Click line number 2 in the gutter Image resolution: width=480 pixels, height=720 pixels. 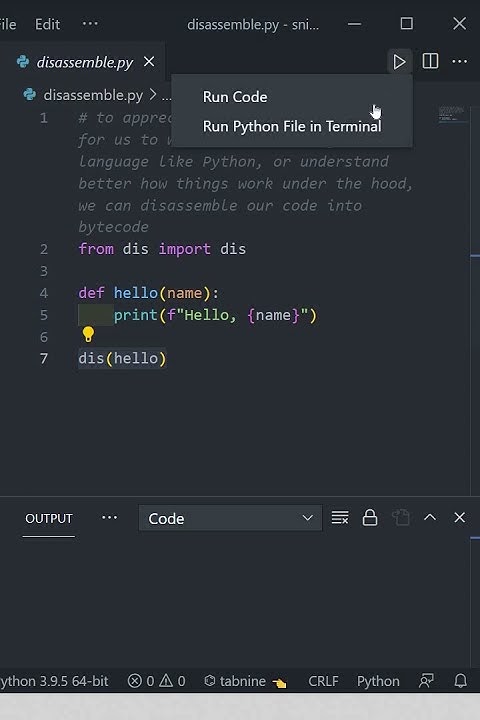pyautogui.click(x=44, y=249)
